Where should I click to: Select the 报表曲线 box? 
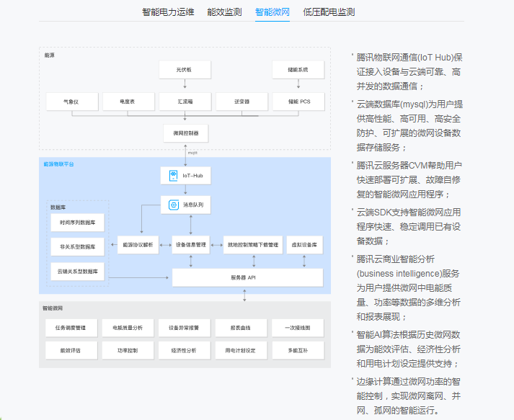click(x=241, y=328)
